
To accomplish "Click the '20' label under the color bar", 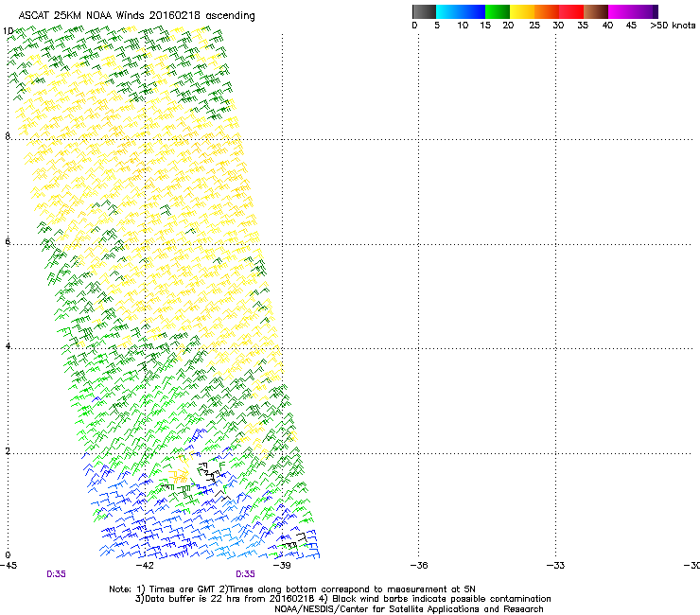I will click(x=508, y=26).
